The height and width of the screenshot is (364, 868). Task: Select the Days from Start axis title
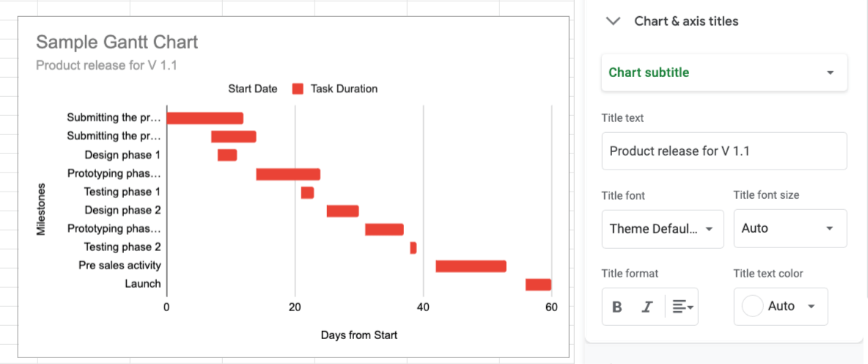click(359, 335)
